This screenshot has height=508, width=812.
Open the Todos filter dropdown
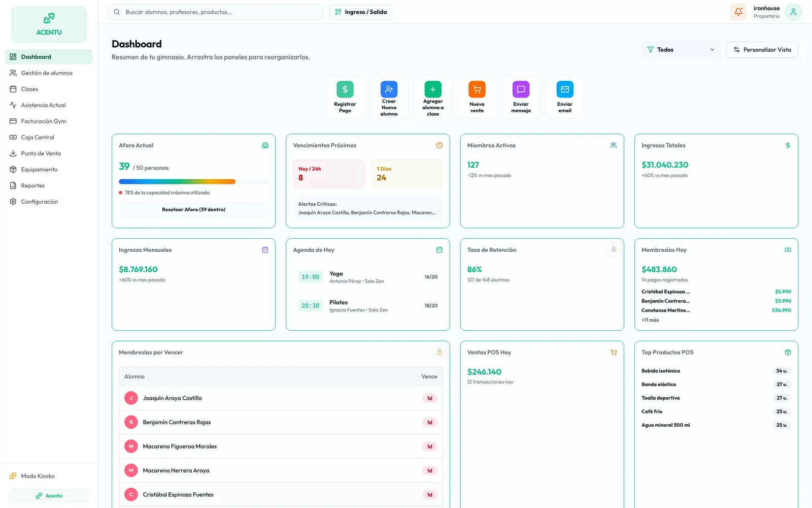click(681, 50)
